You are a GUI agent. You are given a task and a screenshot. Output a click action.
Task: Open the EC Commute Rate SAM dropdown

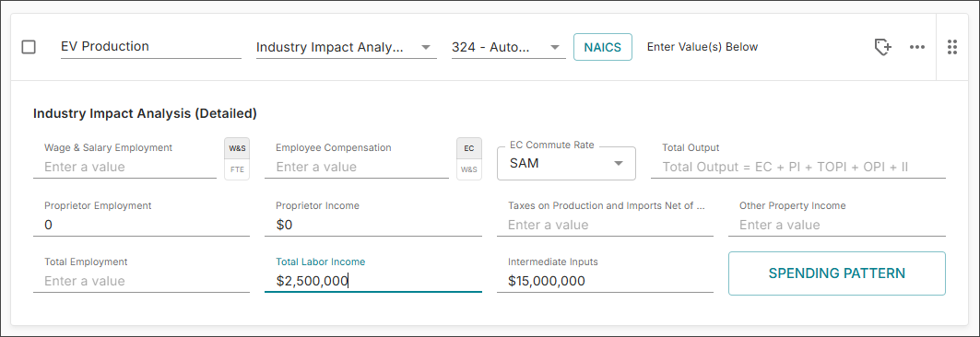(x=566, y=164)
